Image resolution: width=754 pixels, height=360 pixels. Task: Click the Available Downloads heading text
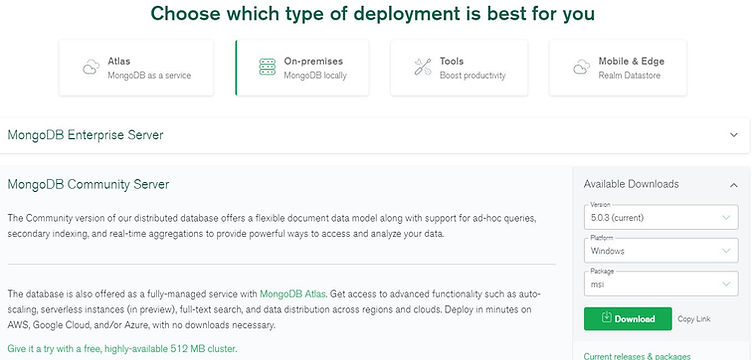631,184
